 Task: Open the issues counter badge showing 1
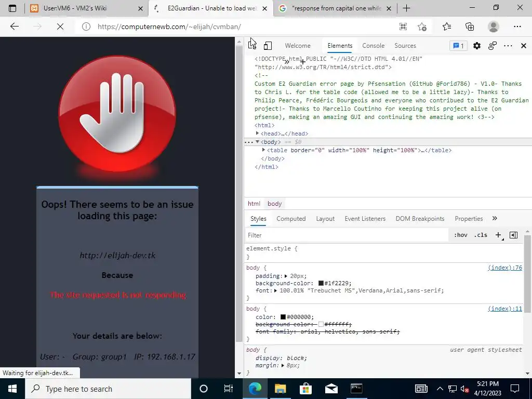[x=458, y=46]
